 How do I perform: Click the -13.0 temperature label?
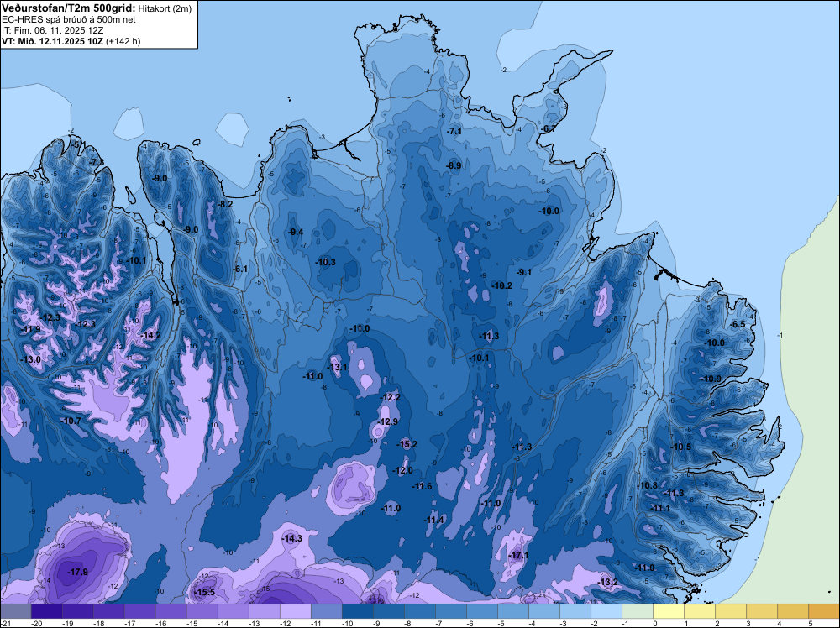tap(30, 359)
